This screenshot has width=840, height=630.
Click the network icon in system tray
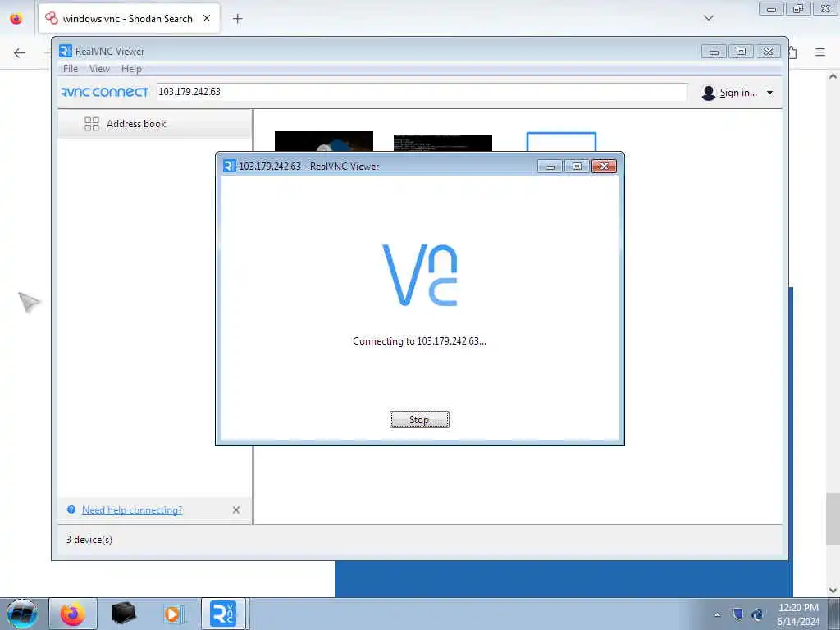757,614
